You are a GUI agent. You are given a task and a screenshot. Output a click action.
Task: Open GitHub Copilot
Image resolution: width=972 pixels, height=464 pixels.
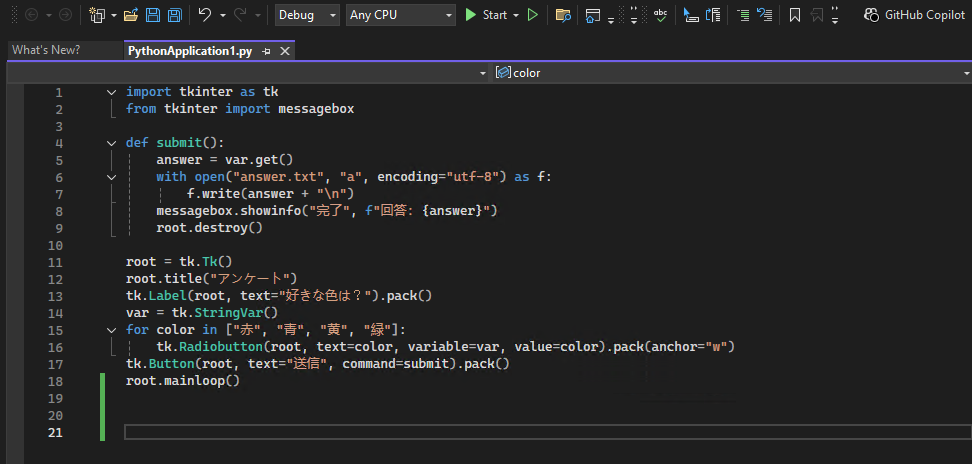(914, 15)
